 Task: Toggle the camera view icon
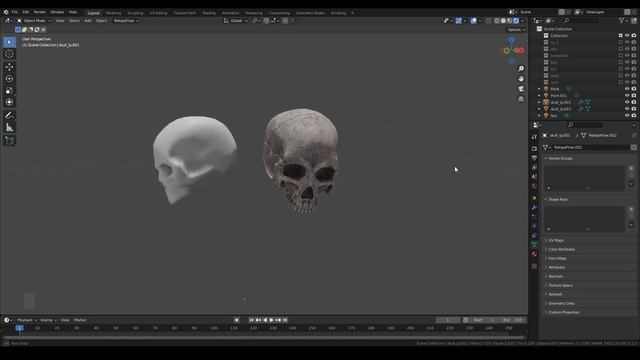(521, 89)
